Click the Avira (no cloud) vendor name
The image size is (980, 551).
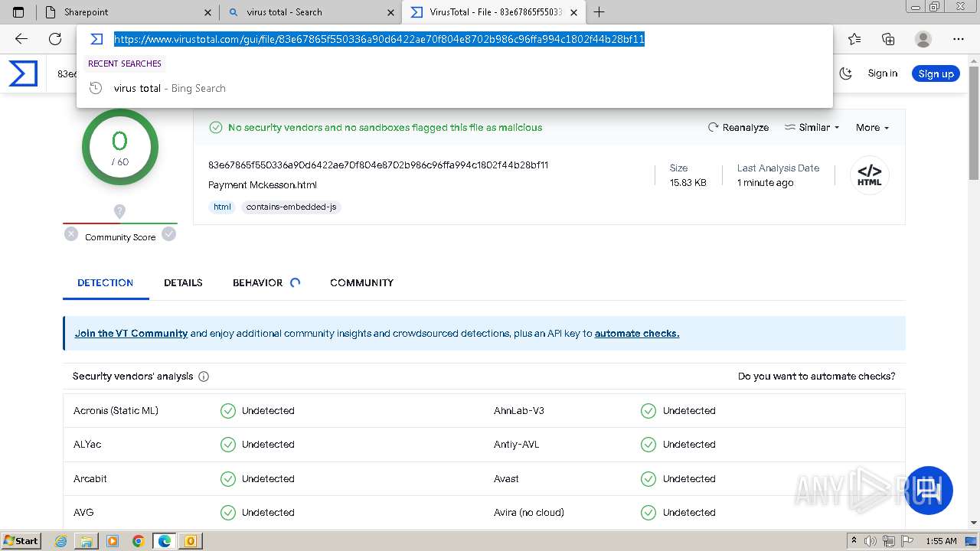(x=529, y=513)
